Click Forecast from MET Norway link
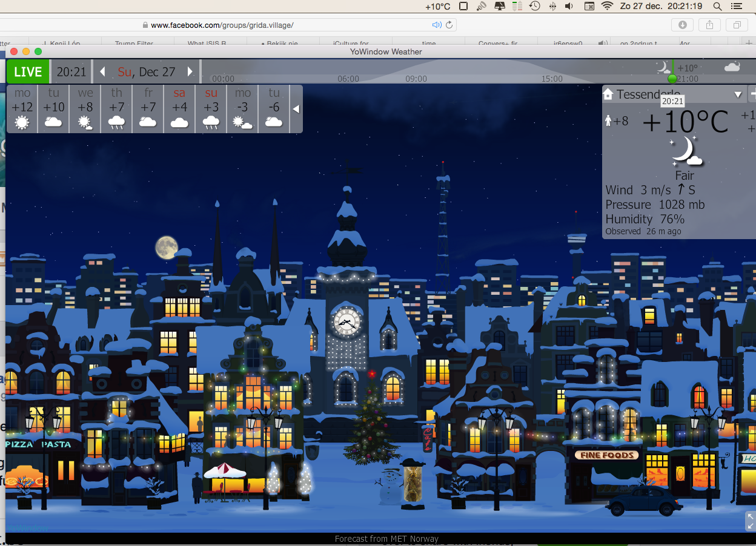The height and width of the screenshot is (546, 756). [x=386, y=539]
